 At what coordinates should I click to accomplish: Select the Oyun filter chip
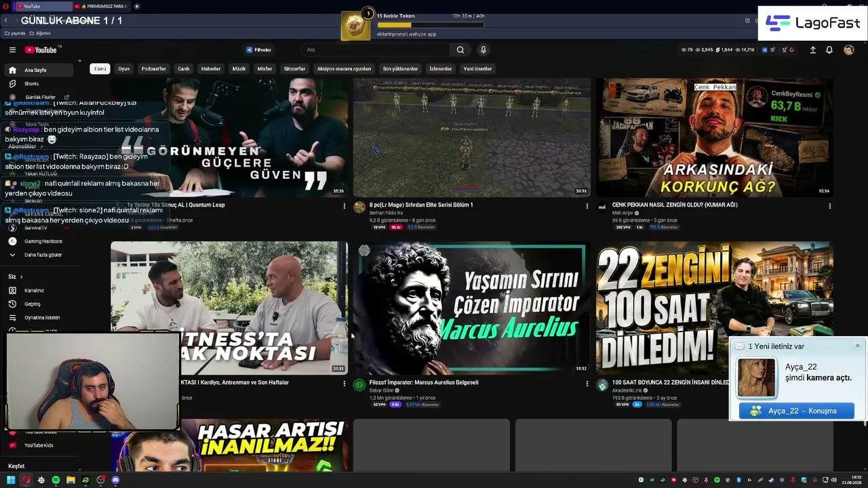click(x=123, y=68)
